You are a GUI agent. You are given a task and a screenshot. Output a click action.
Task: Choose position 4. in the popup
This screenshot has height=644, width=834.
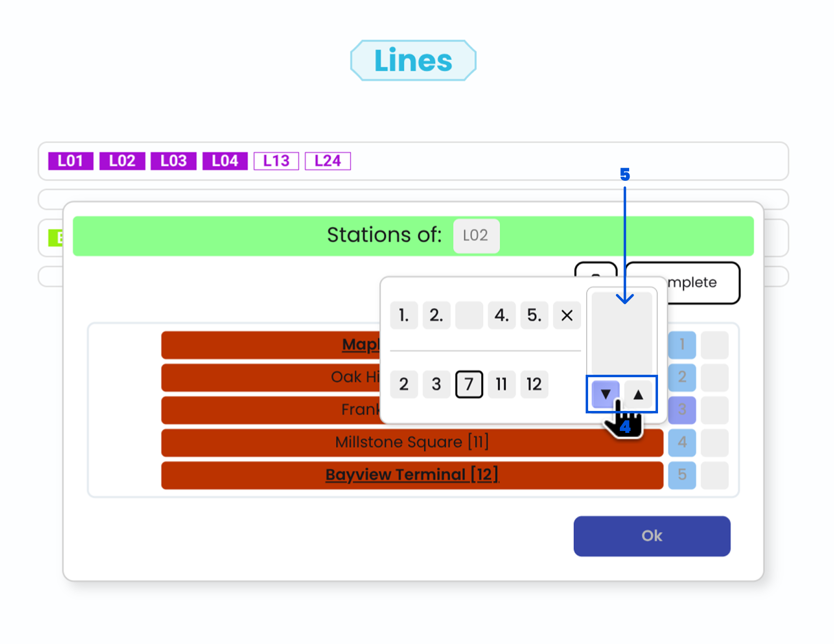click(502, 316)
